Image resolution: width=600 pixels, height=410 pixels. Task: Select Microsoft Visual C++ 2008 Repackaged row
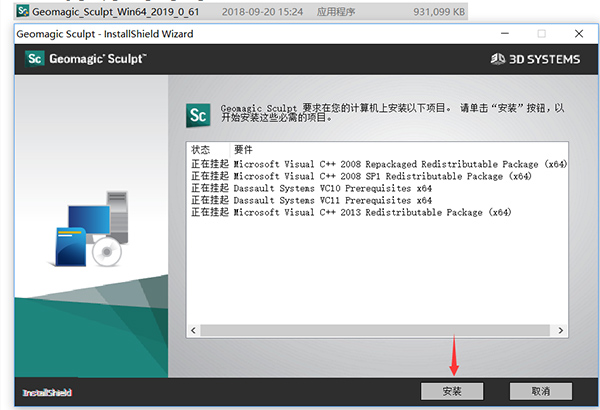click(x=379, y=164)
